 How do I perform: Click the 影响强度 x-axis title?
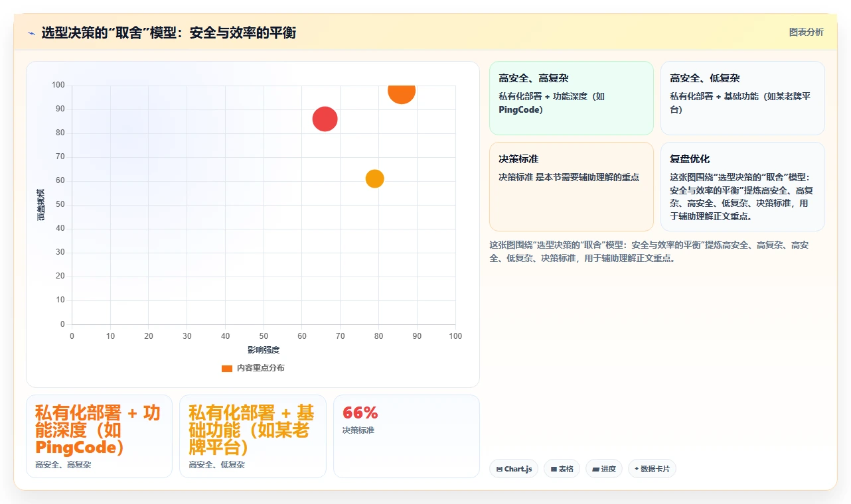(264, 349)
